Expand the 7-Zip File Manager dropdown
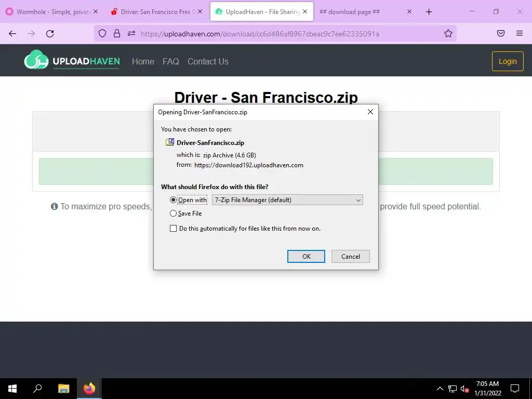Image resolution: width=532 pixels, height=399 pixels. 287,200
